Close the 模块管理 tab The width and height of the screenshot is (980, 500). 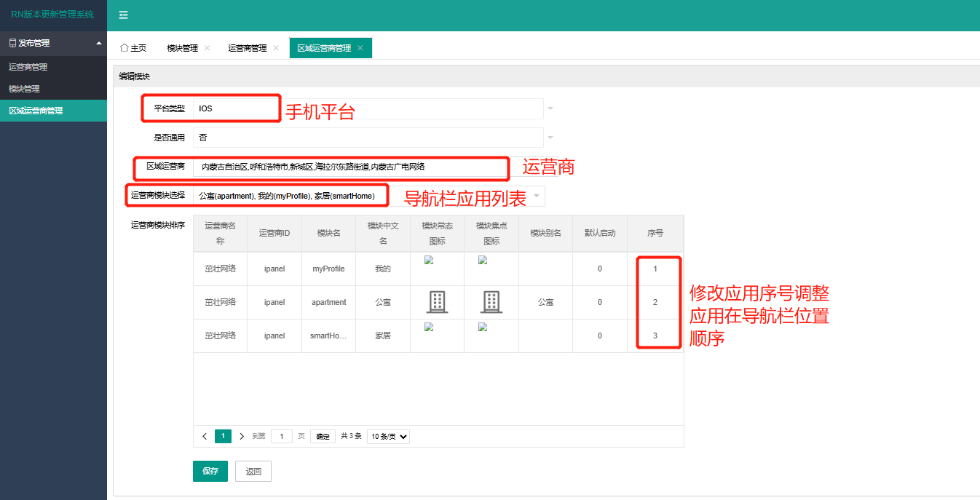coord(207,48)
